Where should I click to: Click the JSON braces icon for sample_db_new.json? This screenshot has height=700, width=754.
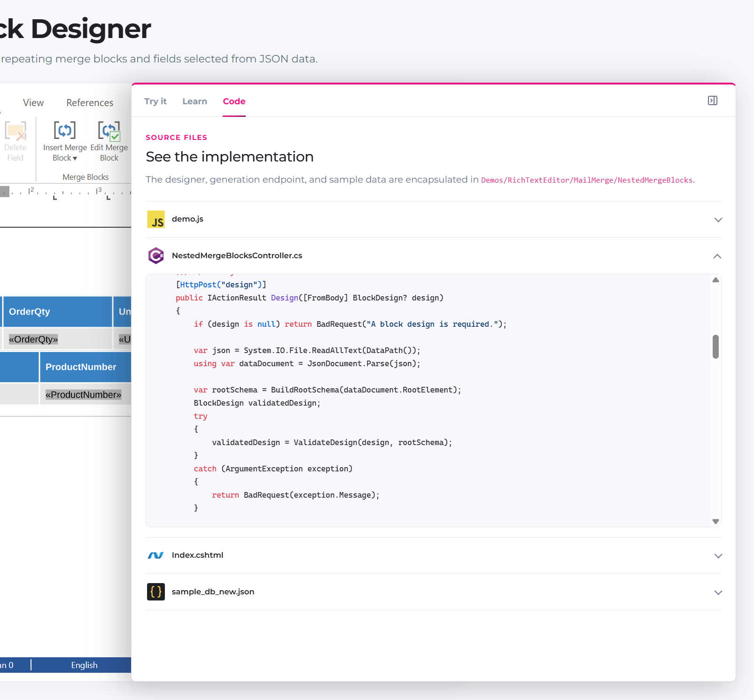click(x=156, y=592)
